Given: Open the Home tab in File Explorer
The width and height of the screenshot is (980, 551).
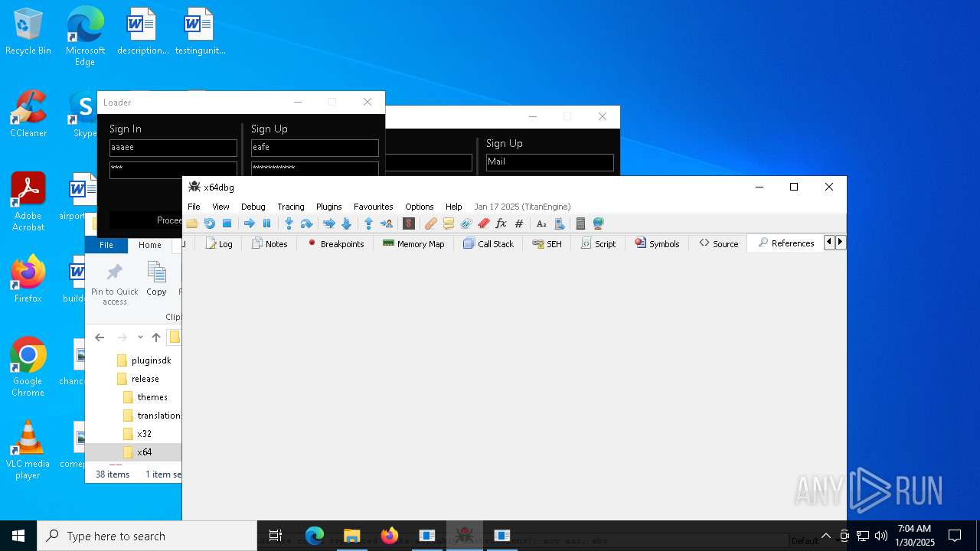Looking at the screenshot, I should coord(149,245).
